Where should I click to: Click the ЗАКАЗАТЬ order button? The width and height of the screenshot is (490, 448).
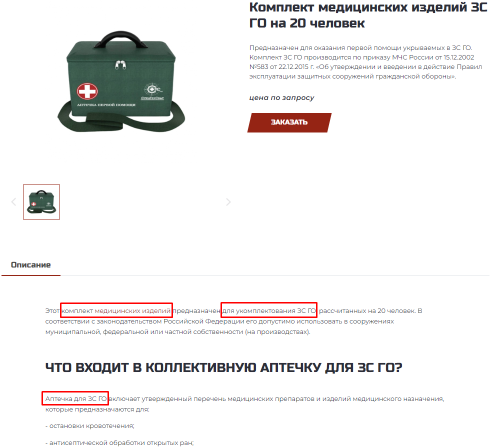coord(289,122)
